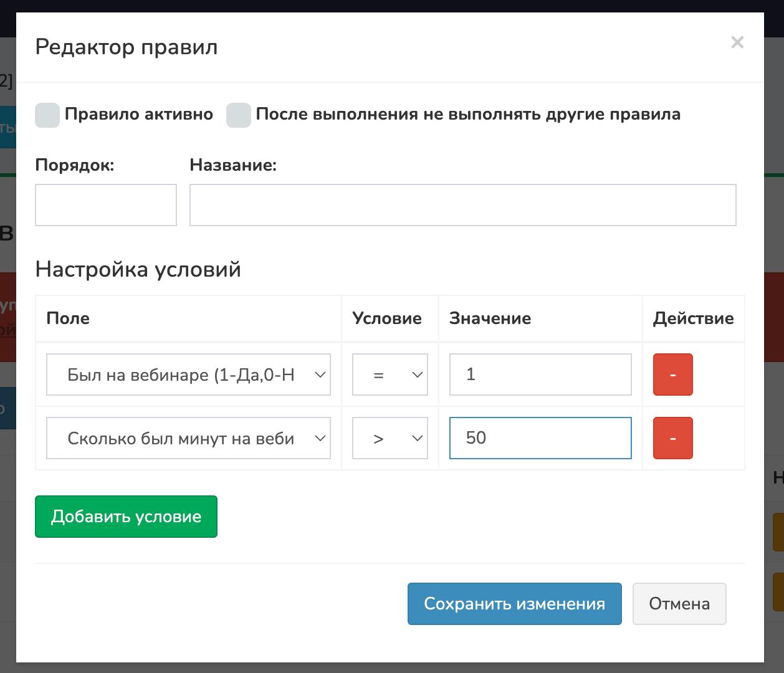The width and height of the screenshot is (784, 673).
Task: Click the 'После выполнения не выполнять' label text
Action: click(x=467, y=115)
